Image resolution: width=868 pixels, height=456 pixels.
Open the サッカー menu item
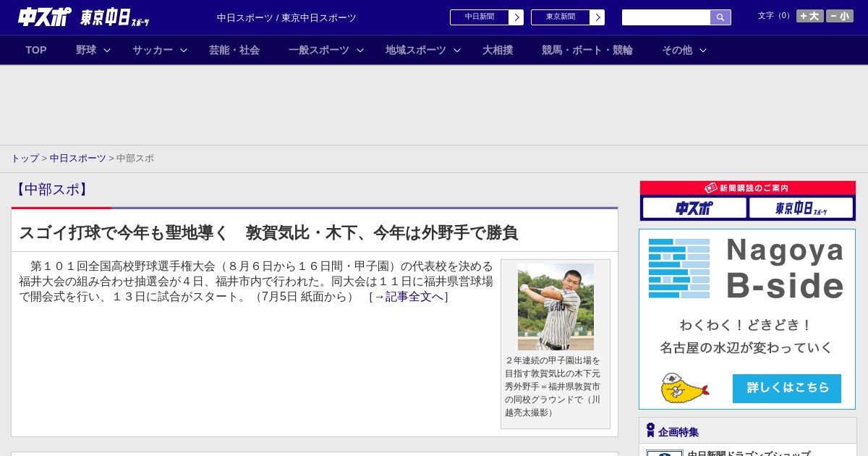153,50
